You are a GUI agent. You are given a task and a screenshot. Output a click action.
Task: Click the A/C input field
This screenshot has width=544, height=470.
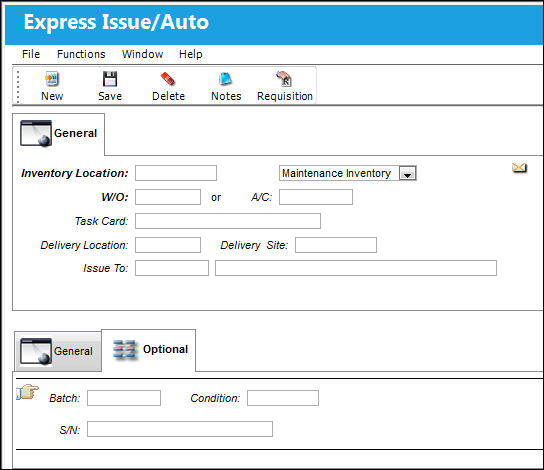(316, 197)
